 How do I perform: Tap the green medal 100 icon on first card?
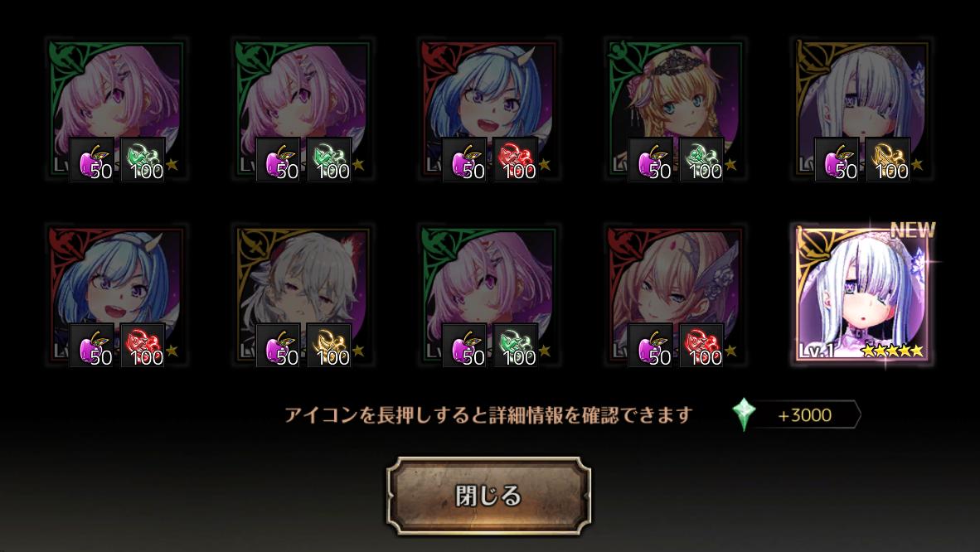point(143,160)
